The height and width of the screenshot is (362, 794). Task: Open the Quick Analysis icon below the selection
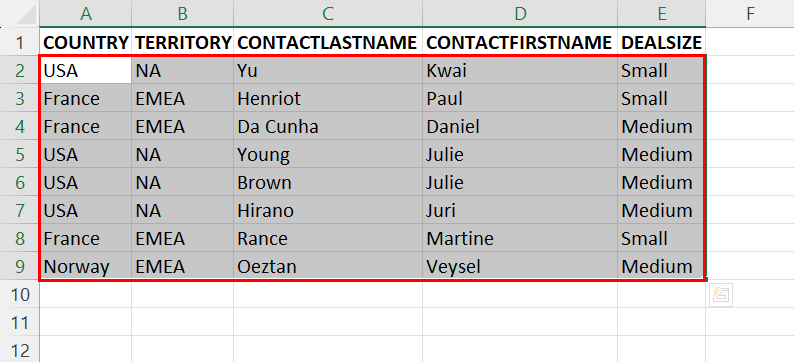click(x=720, y=295)
